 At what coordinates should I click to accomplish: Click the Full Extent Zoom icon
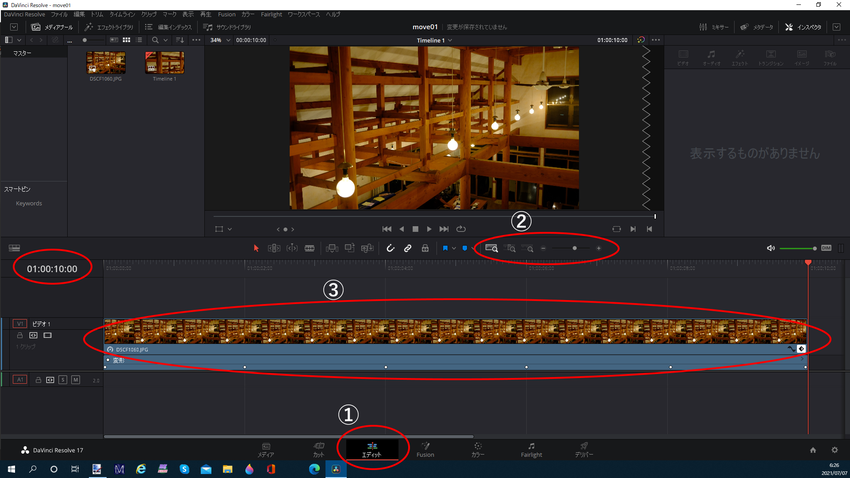pos(492,248)
